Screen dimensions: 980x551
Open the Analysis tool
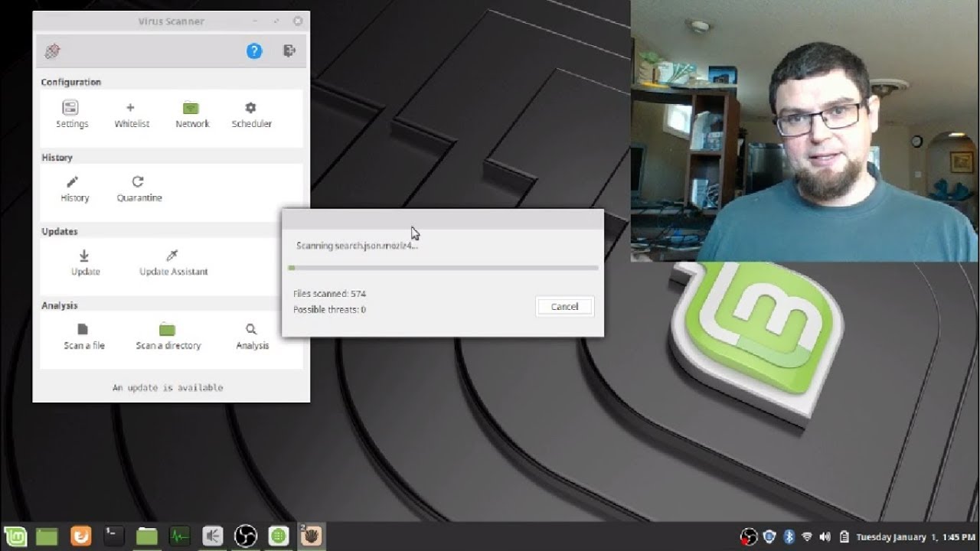(x=252, y=337)
